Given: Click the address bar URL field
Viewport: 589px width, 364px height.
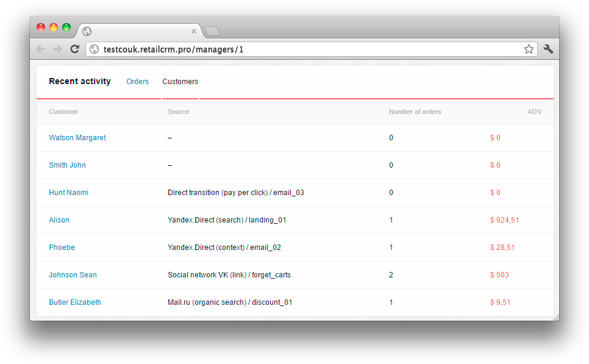Looking at the screenshot, I should point(312,49).
